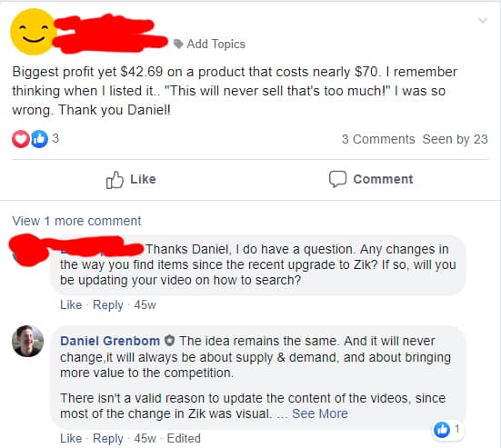Open the 3 Comments link
Image resolution: width=501 pixels, height=448 pixels.
click(x=378, y=139)
